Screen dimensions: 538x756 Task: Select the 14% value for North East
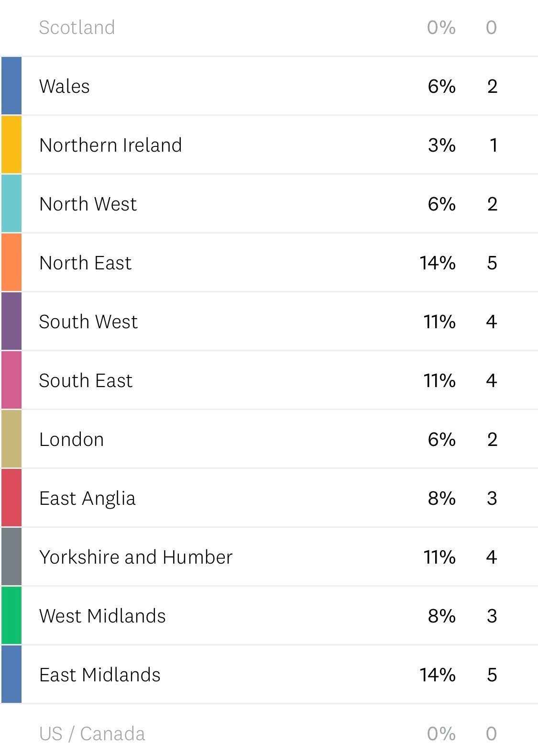click(437, 263)
